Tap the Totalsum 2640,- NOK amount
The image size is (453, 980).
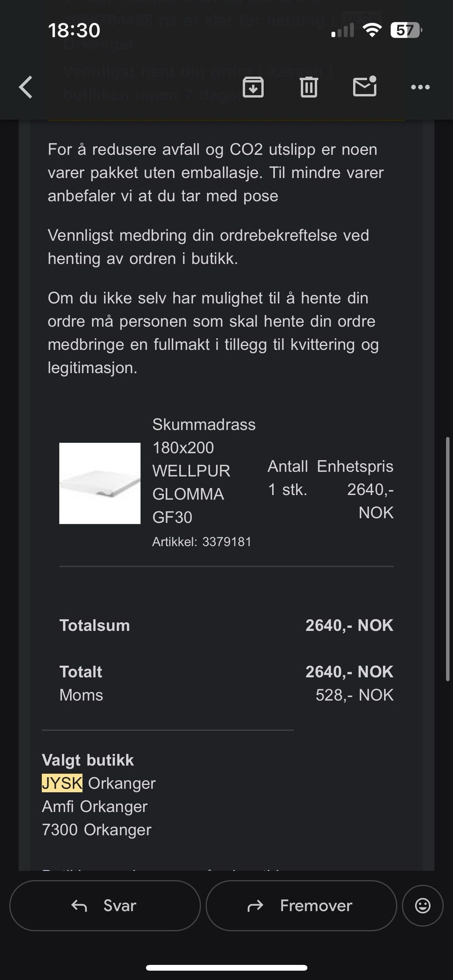tap(349, 625)
